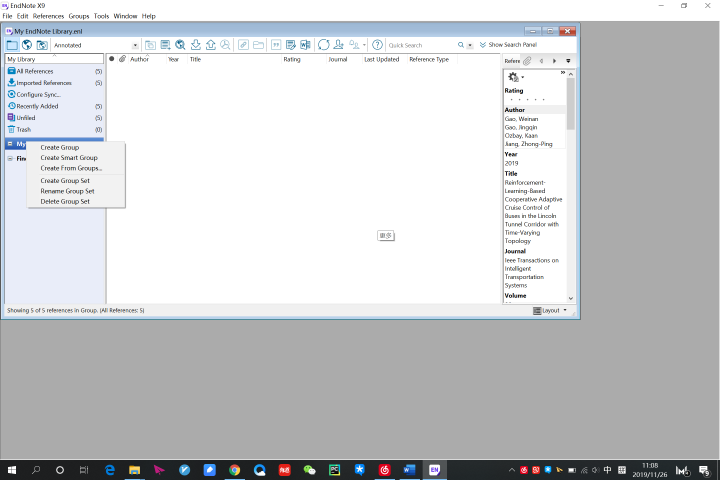Click the Go to Word Processor icon
Viewport: 720px width, 480px height.
(x=305, y=45)
